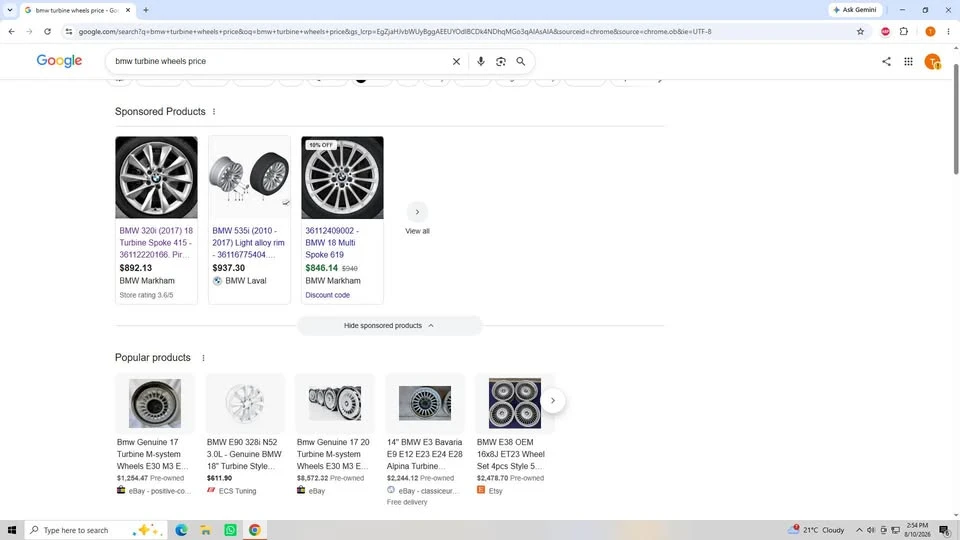Screen dimensions: 960x540
Task: Click the Google logo
Action: click(59, 61)
